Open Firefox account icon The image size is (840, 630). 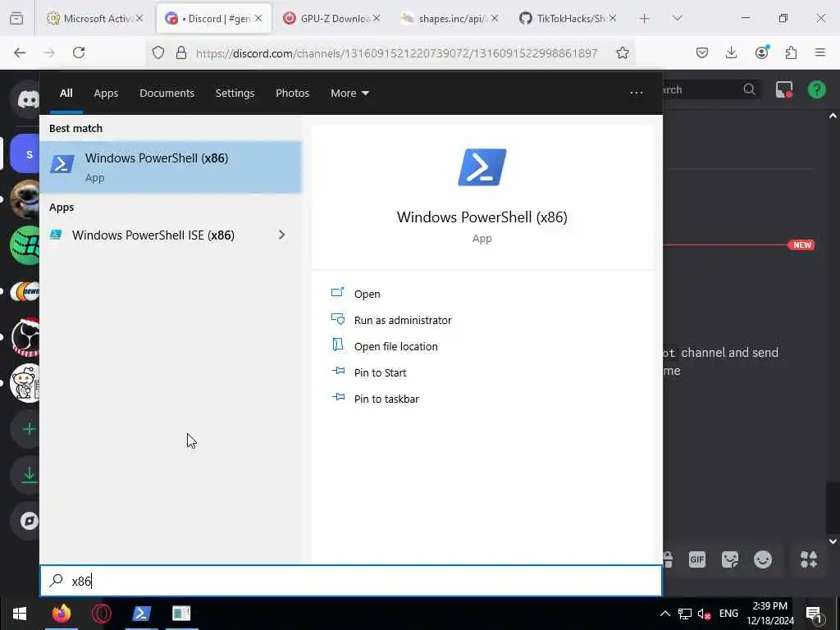(761, 52)
